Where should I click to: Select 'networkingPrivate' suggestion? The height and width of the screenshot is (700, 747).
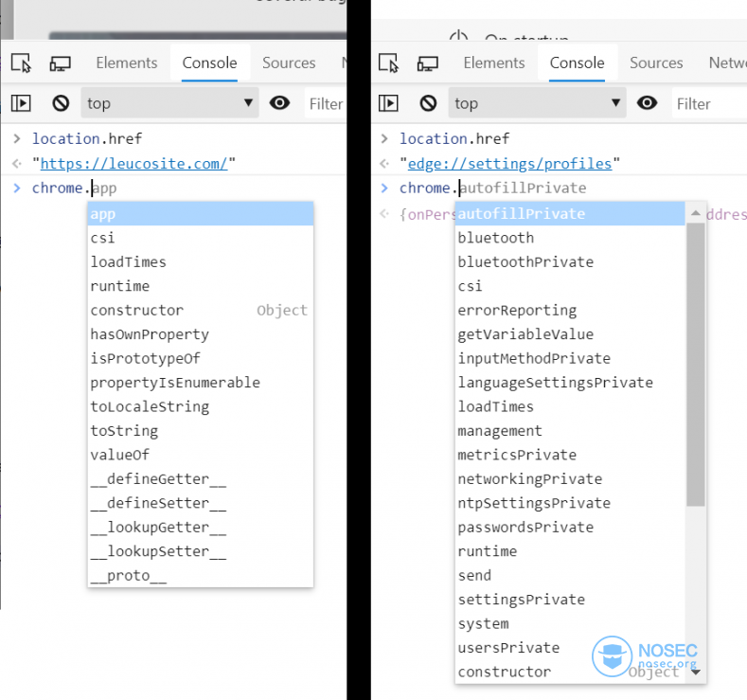(570, 479)
